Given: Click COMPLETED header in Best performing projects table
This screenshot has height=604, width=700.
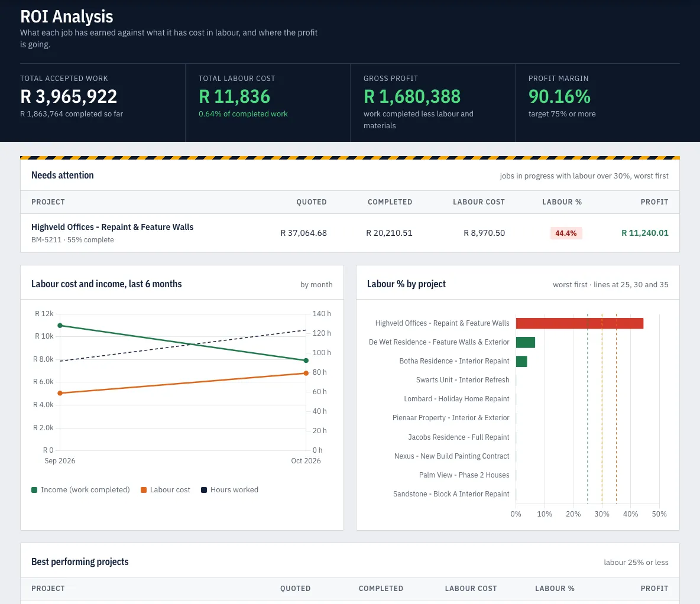Looking at the screenshot, I should [x=381, y=589].
